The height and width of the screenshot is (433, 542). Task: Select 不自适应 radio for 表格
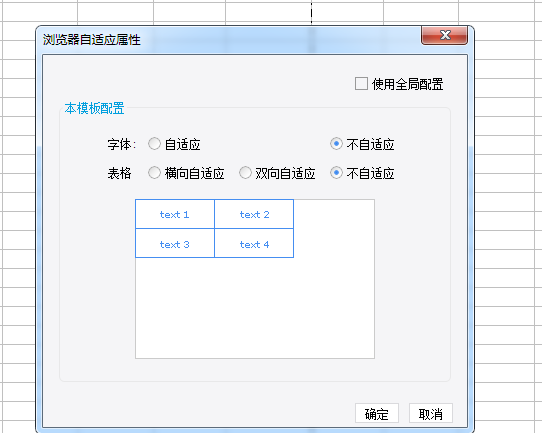[336, 173]
